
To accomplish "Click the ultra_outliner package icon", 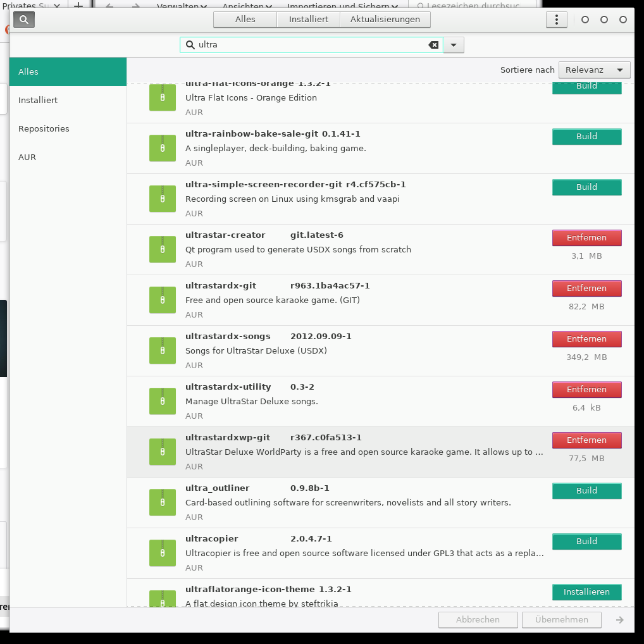I will pos(163,502).
